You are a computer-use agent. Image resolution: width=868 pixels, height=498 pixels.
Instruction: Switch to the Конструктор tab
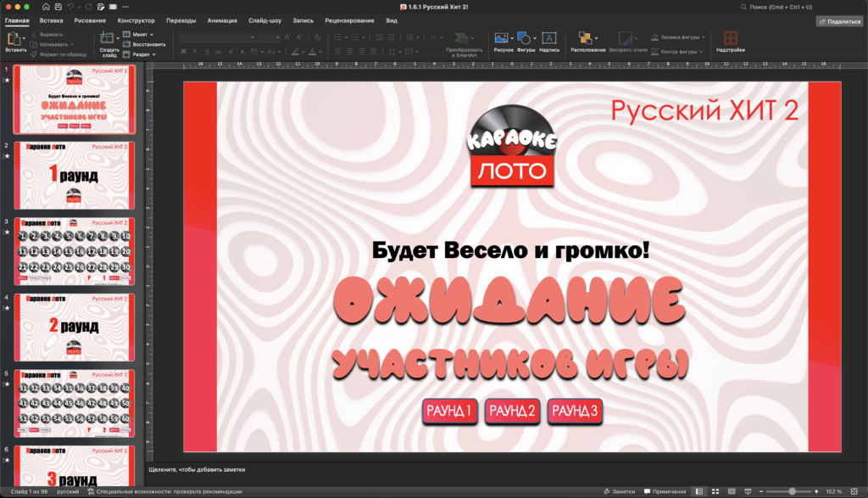tap(136, 20)
